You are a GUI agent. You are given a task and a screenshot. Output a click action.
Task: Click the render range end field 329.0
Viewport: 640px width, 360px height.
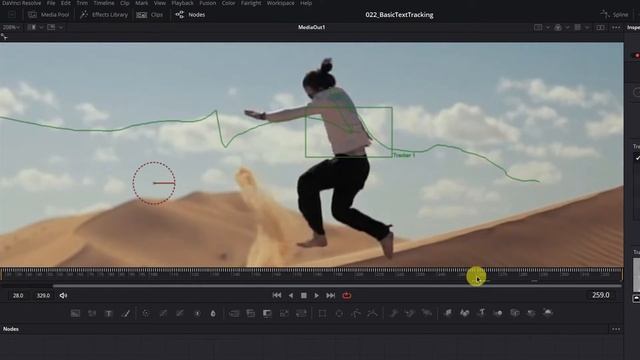tap(43, 296)
